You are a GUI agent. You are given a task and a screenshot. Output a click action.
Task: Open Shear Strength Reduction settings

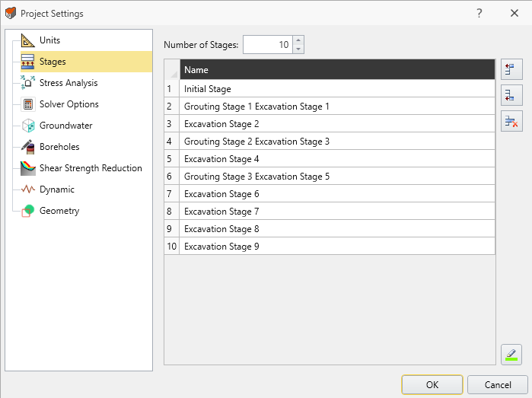pos(90,168)
